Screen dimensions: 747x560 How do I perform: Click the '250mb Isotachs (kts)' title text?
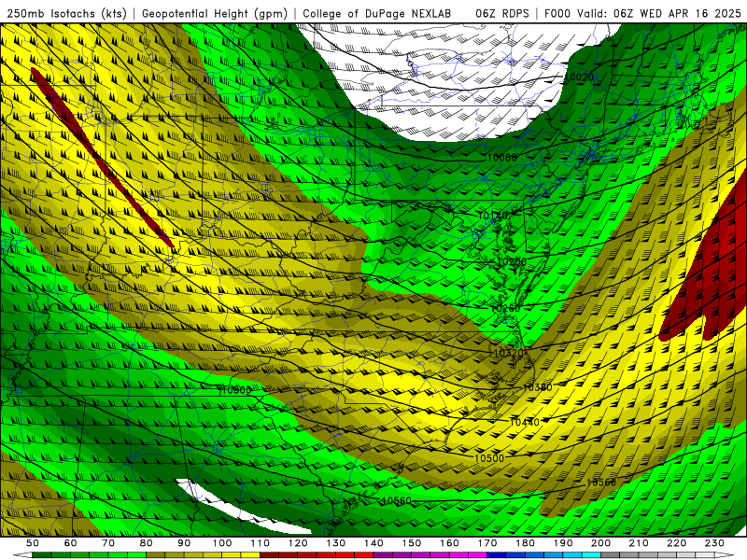(x=66, y=14)
